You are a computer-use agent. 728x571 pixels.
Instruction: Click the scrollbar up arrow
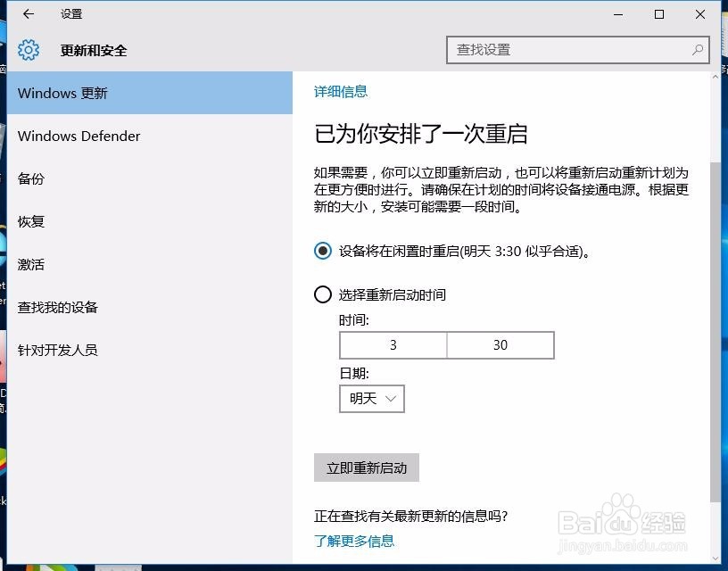coord(716,77)
